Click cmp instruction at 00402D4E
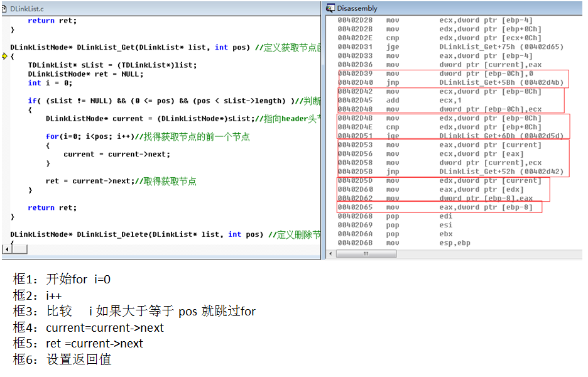Screen dimensions: 588x377 click(x=440, y=127)
